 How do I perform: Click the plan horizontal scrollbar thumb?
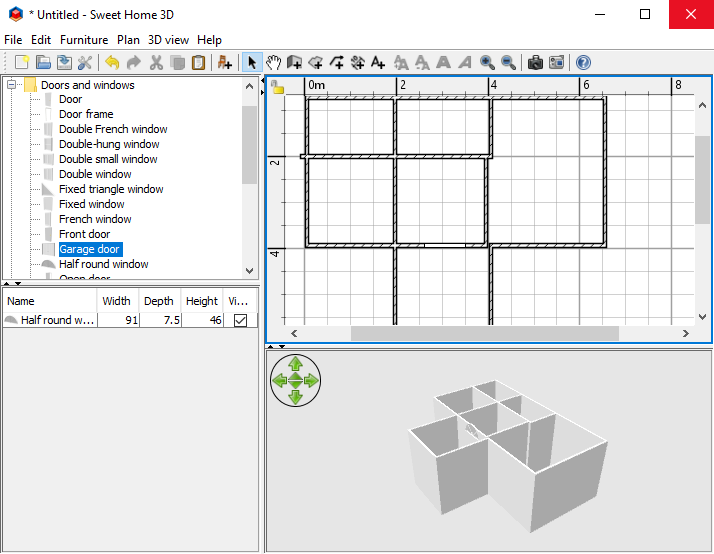point(484,334)
